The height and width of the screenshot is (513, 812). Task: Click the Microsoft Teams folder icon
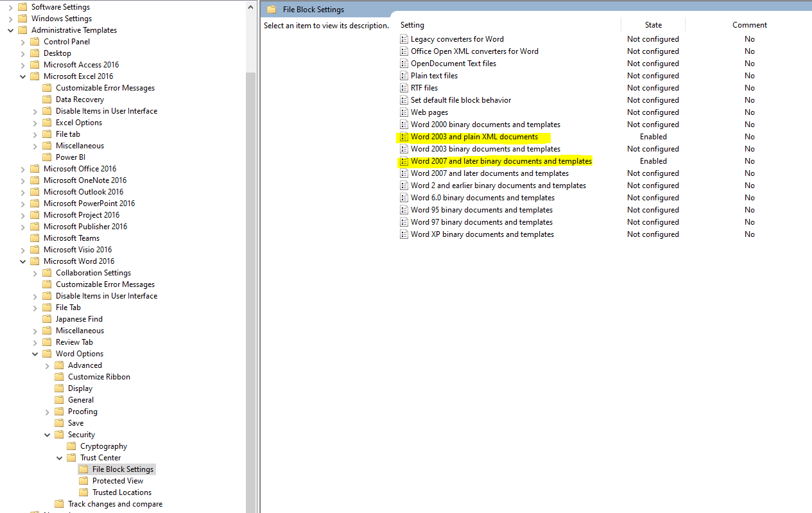pyautogui.click(x=35, y=238)
